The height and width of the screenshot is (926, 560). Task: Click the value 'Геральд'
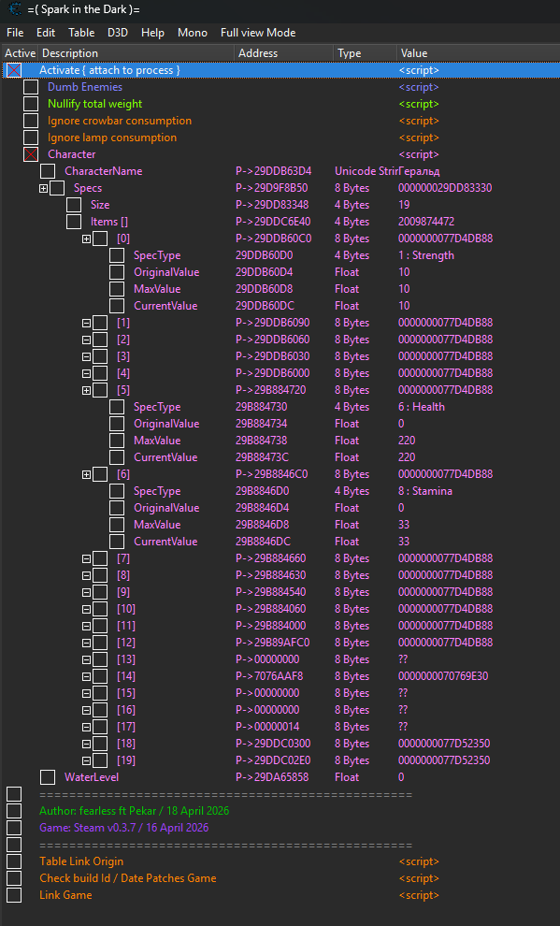pyautogui.click(x=419, y=171)
